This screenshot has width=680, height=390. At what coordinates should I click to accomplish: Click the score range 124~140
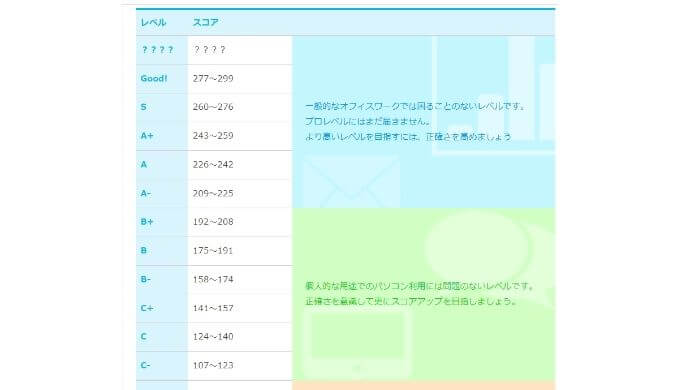click(213, 337)
